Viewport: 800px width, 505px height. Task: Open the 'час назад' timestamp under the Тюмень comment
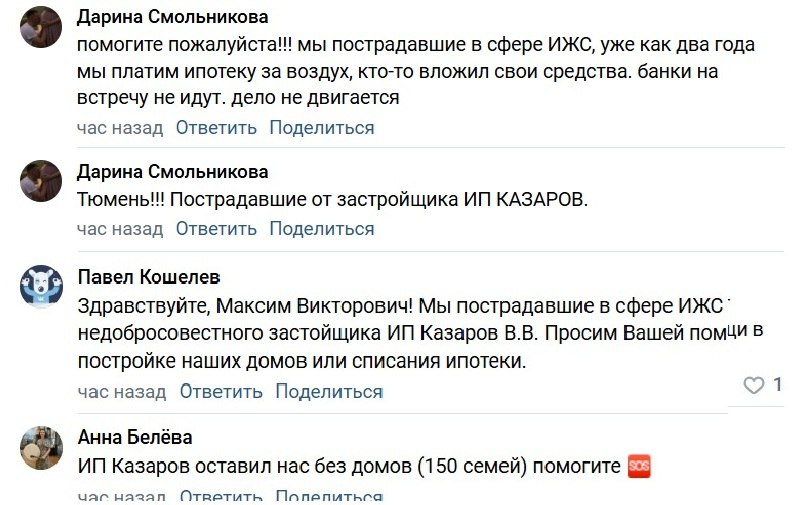[x=120, y=229]
